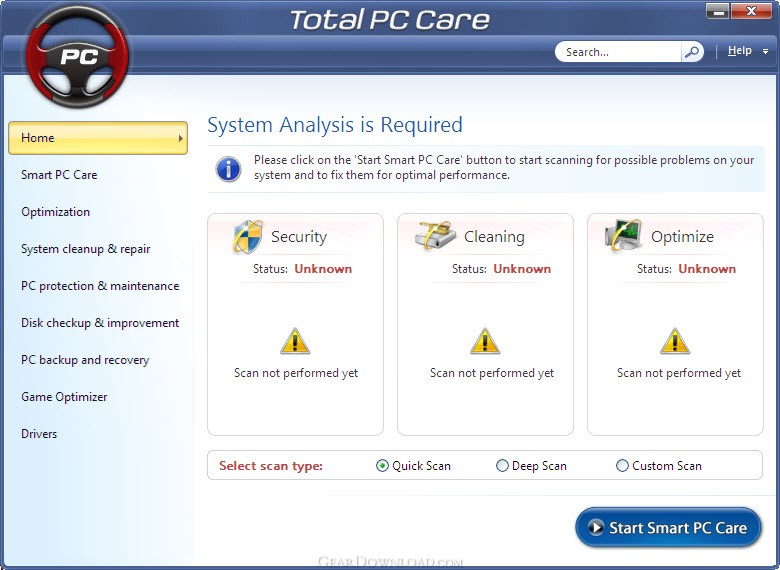The height and width of the screenshot is (570, 780).
Task: Select the Custom Scan radio button
Action: click(x=622, y=466)
